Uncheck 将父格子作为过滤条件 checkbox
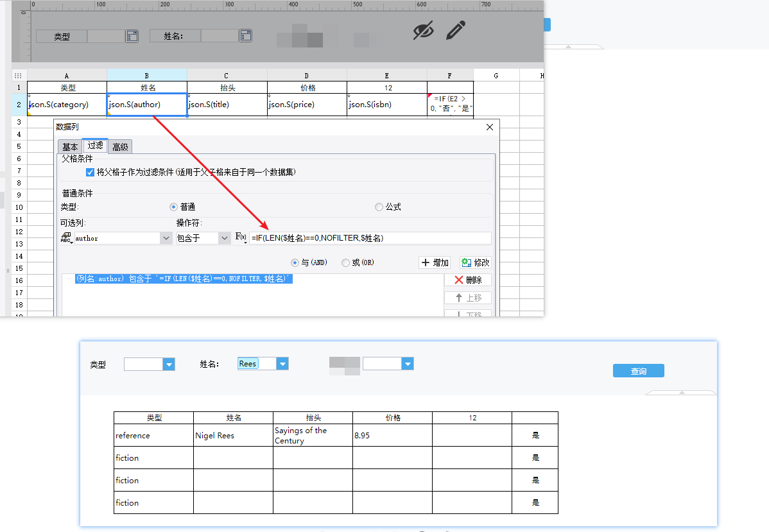 [x=90, y=172]
